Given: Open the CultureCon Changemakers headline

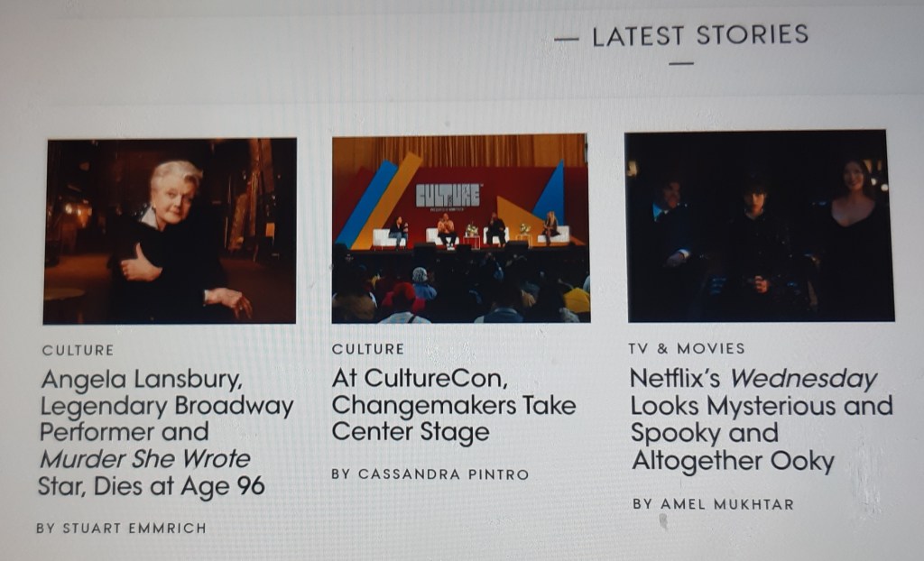Looking at the screenshot, I should pos(454,406).
